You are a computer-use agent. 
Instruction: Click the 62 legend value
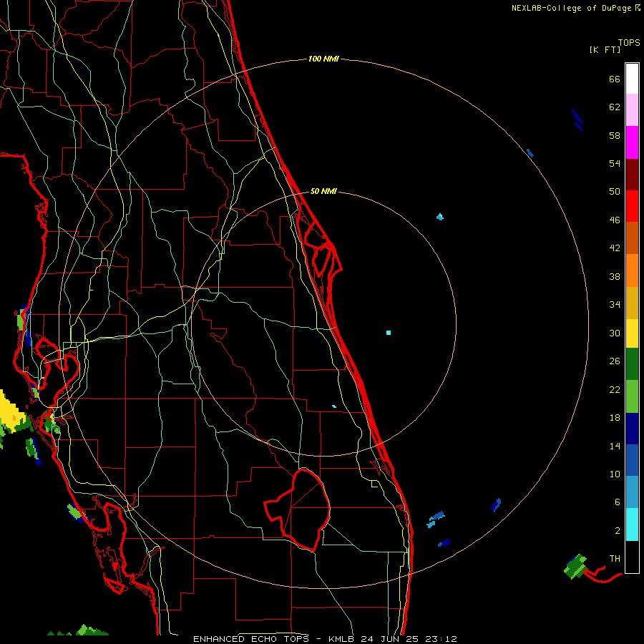pos(615,107)
